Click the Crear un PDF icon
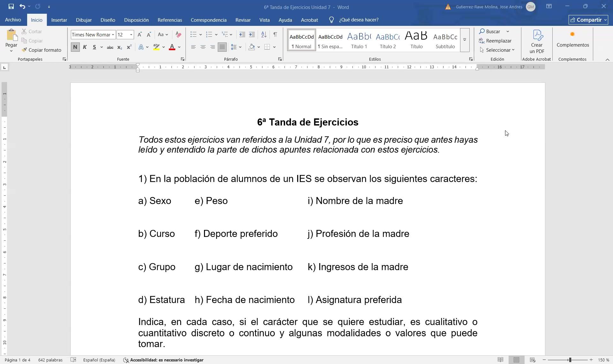This screenshot has width=613, height=364. click(537, 42)
